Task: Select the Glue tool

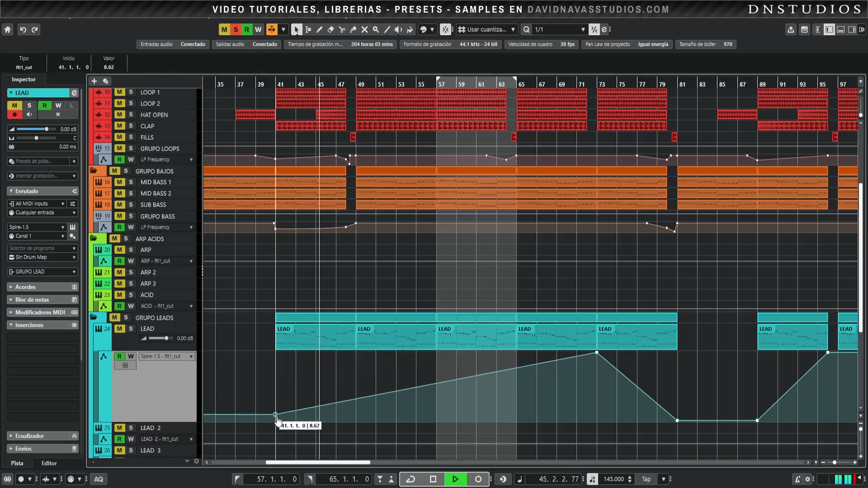Action: (x=353, y=30)
